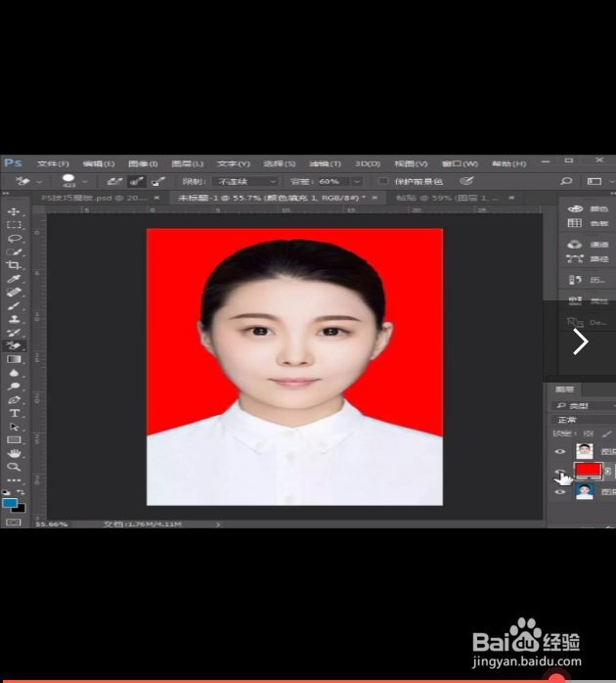Select the Hand tool
Viewport: 616px width, 683px height.
(14, 453)
